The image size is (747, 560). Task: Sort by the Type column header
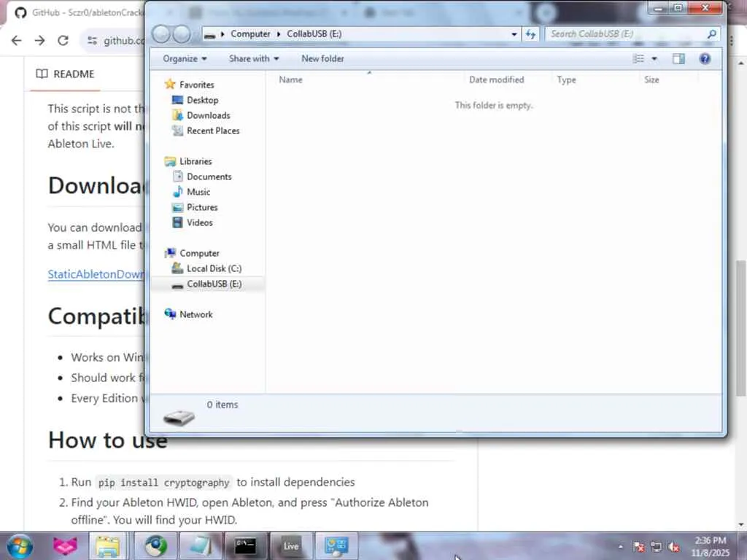point(566,79)
